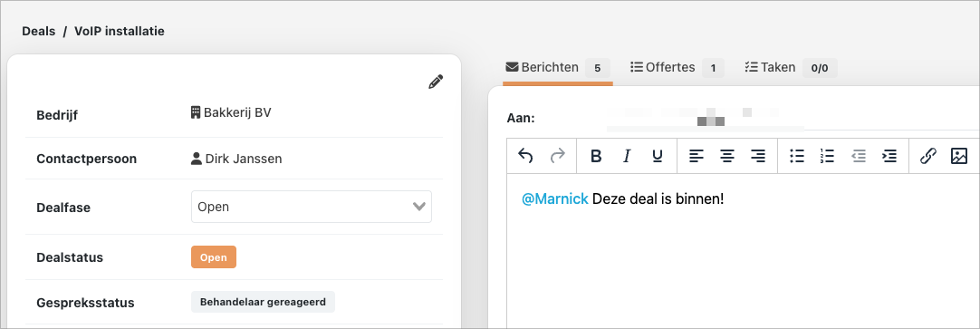The width and height of the screenshot is (980, 329).
Task: Open the Dealfase dropdown
Action: (x=312, y=207)
